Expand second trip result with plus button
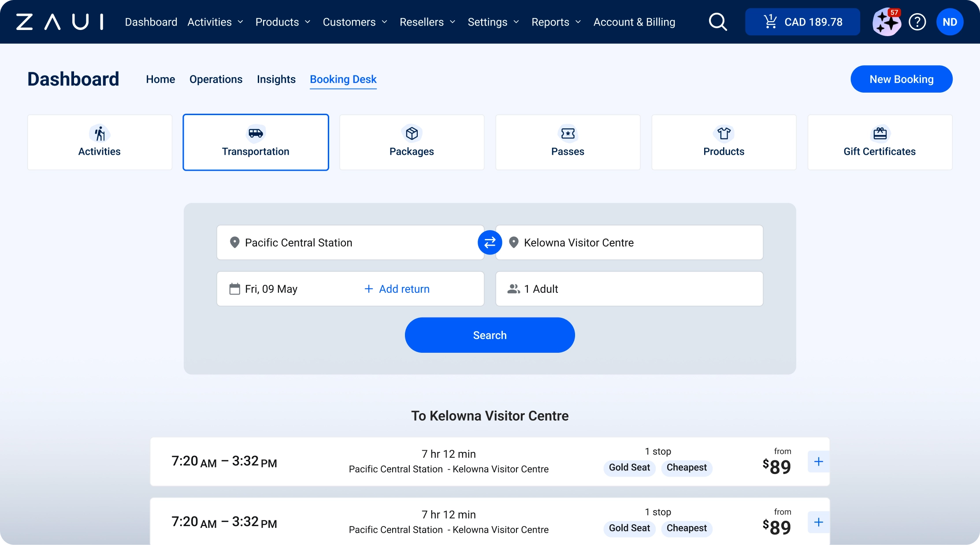This screenshot has width=980, height=545. coord(818,522)
